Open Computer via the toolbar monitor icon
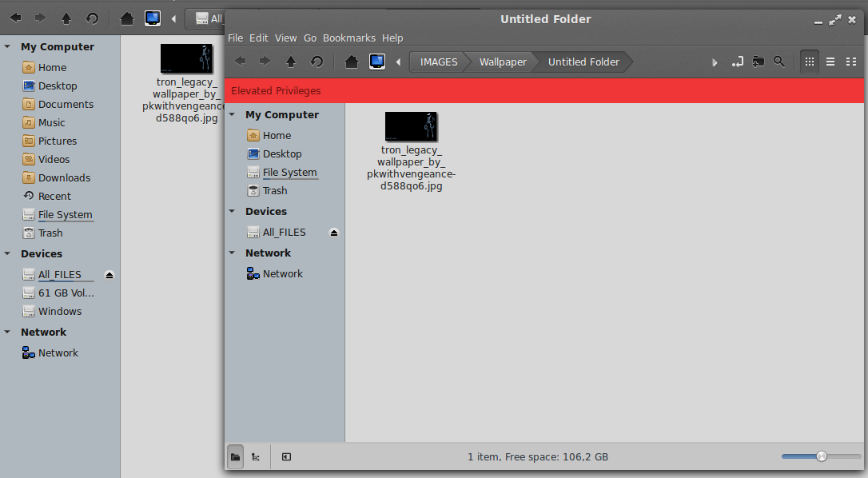The image size is (868, 478). (x=377, y=62)
